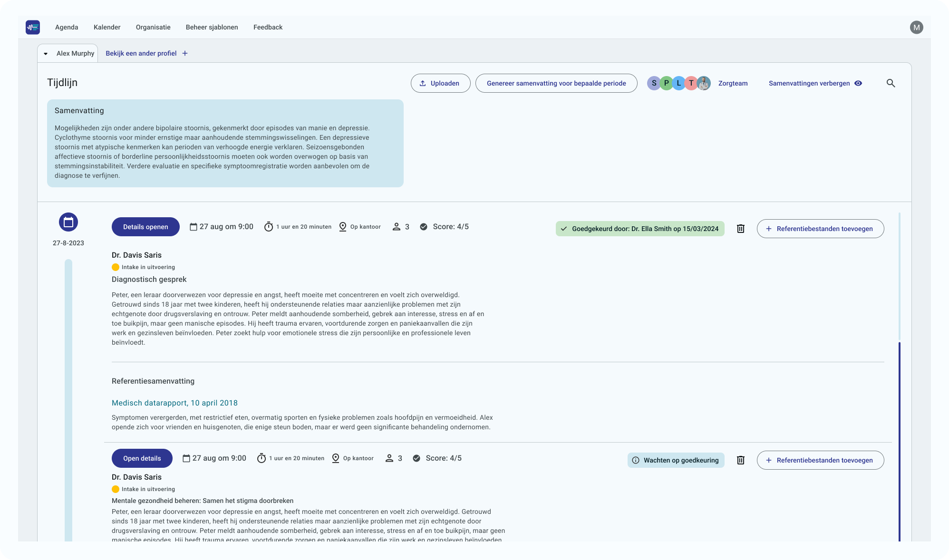Click the plus next to Bekijk een ander profiel
The image size is (949, 560).
point(185,53)
